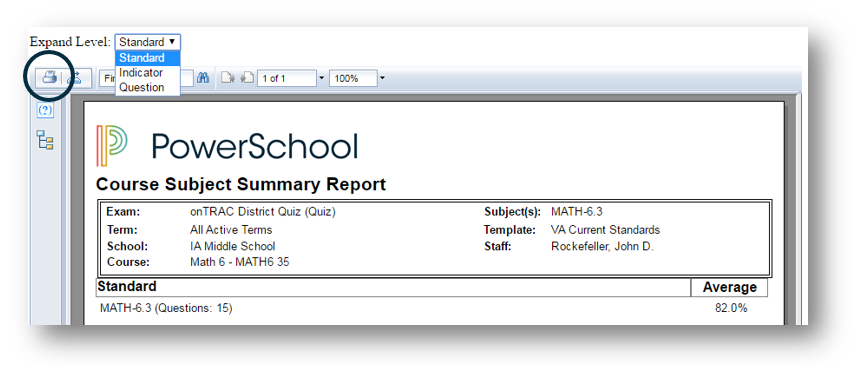Click staff name Rockefeller, John D.
Viewport: 855px width, 366px height.
coord(603,246)
